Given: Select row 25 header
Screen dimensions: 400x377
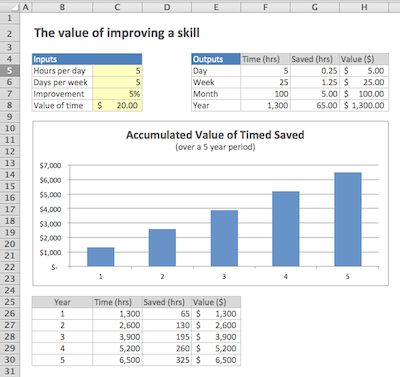Looking at the screenshot, I should point(10,302).
